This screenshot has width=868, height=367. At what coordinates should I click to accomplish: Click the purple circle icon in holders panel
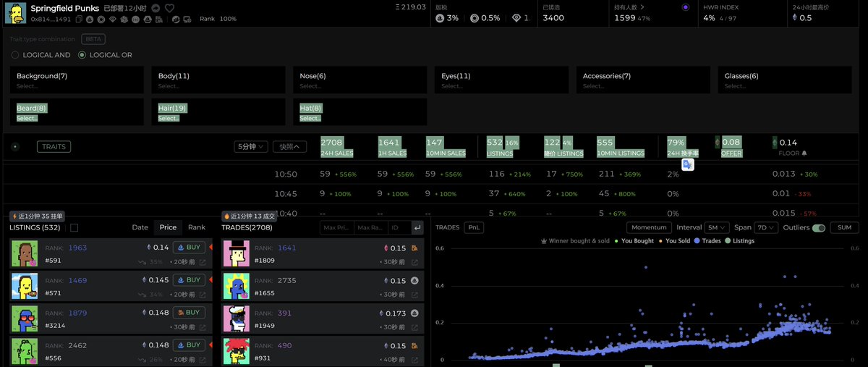(686, 7)
